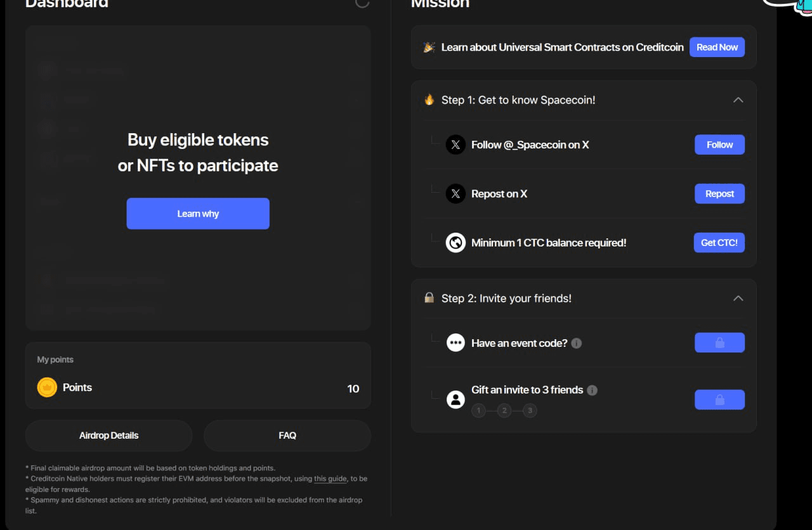Open the Airdrop Details tab
This screenshot has height=530, width=812.
(108, 436)
